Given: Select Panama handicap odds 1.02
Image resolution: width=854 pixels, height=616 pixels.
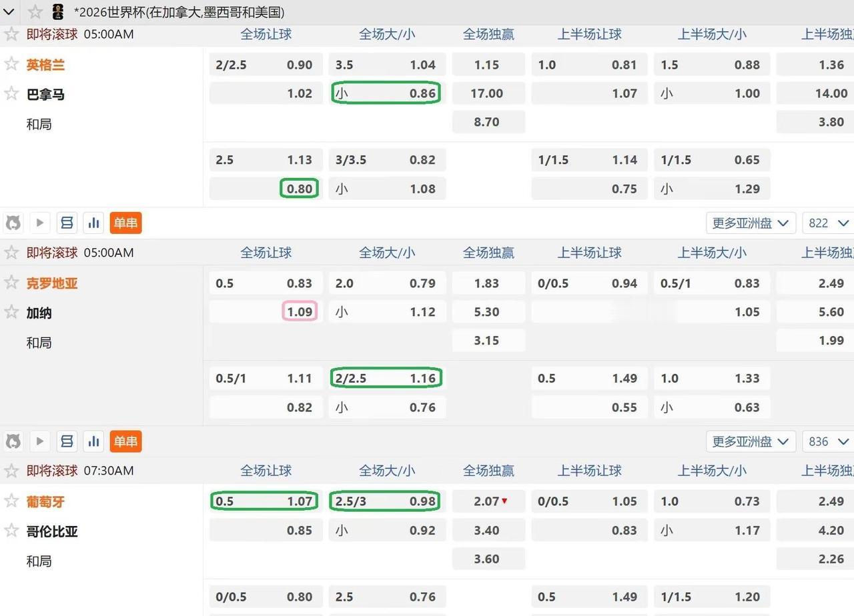Looking at the screenshot, I should [x=266, y=93].
